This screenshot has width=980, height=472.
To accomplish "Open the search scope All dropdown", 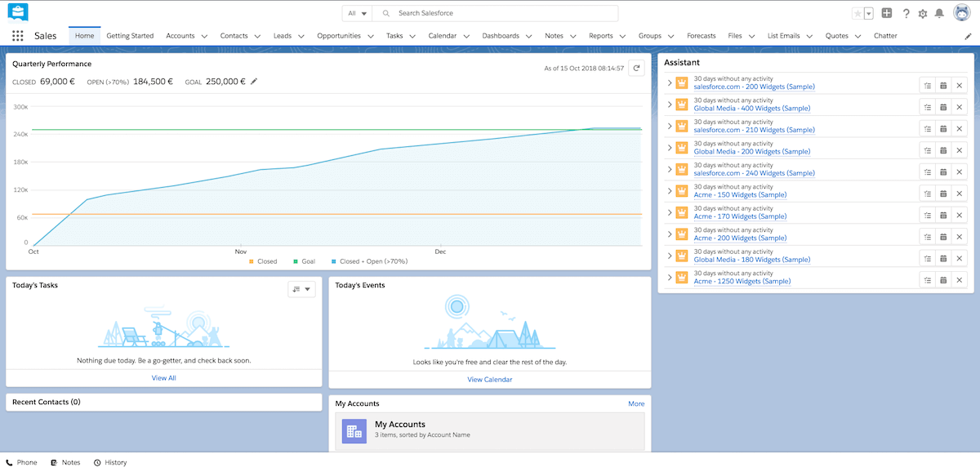I will (357, 13).
